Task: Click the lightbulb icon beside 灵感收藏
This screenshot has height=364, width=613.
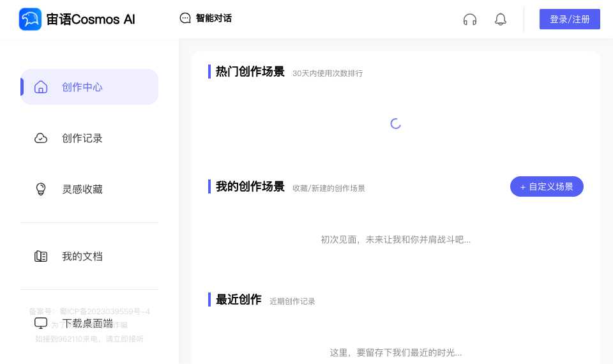Action: [x=41, y=189]
